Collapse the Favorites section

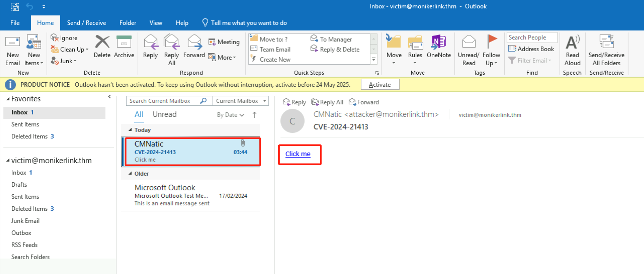(8, 99)
